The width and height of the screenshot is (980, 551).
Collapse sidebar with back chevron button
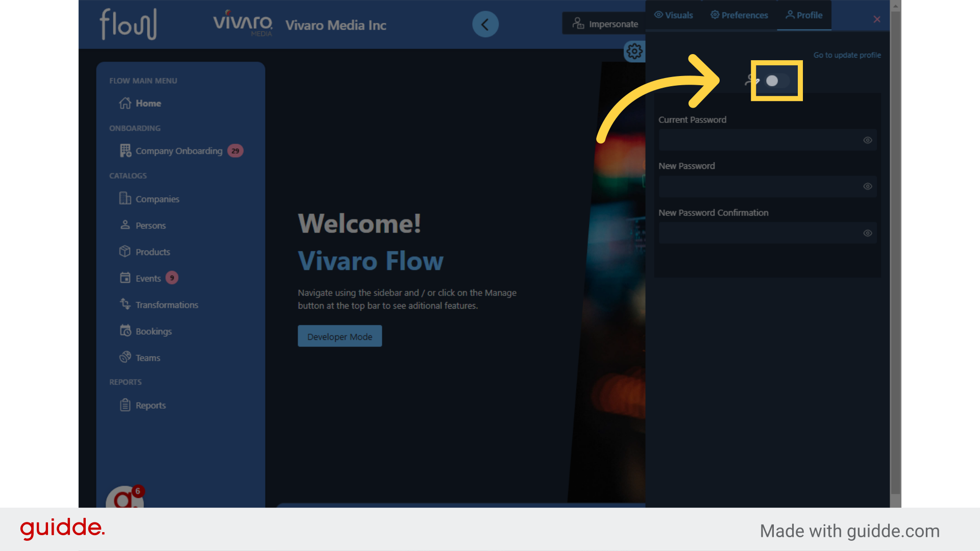[x=485, y=24]
